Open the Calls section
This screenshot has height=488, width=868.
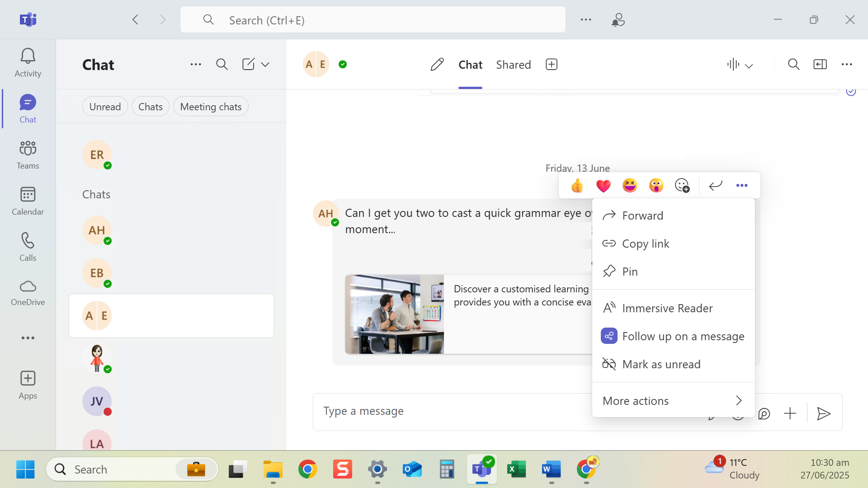28,247
